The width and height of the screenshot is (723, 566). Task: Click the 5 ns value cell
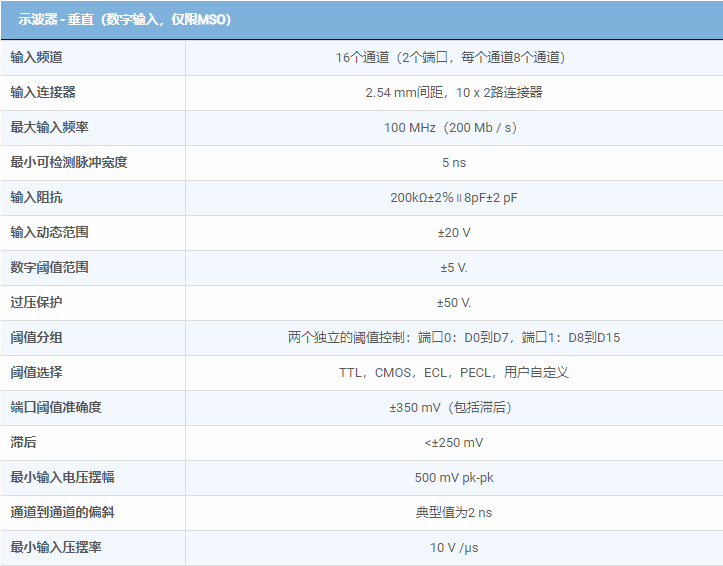click(x=453, y=162)
